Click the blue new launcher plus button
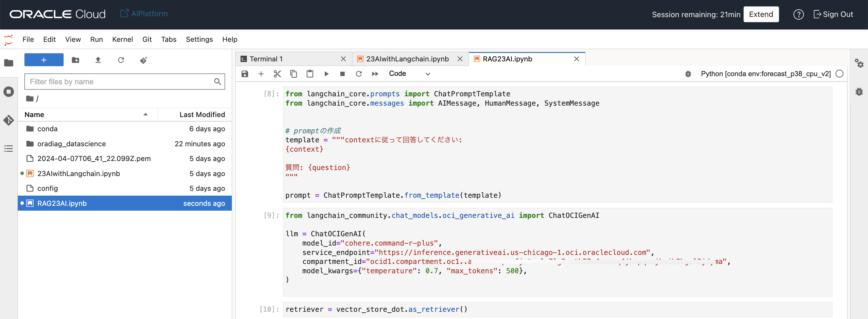Image resolution: width=868 pixels, height=319 pixels. click(x=44, y=60)
